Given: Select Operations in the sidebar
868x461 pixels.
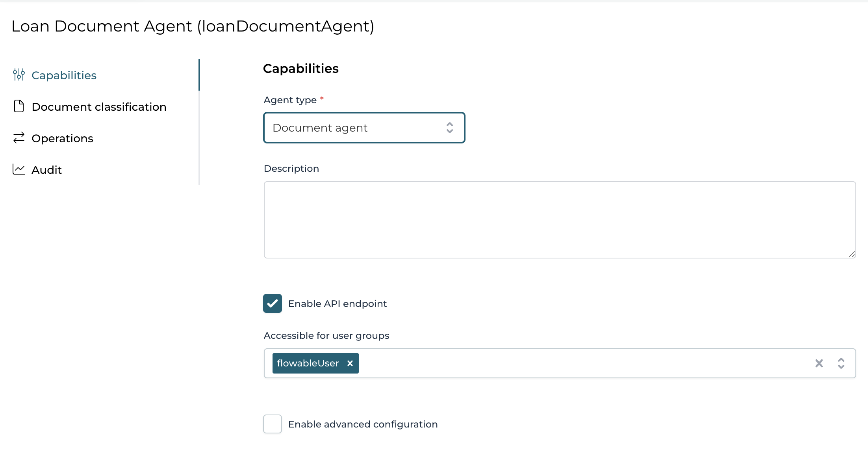Looking at the screenshot, I should [x=63, y=138].
